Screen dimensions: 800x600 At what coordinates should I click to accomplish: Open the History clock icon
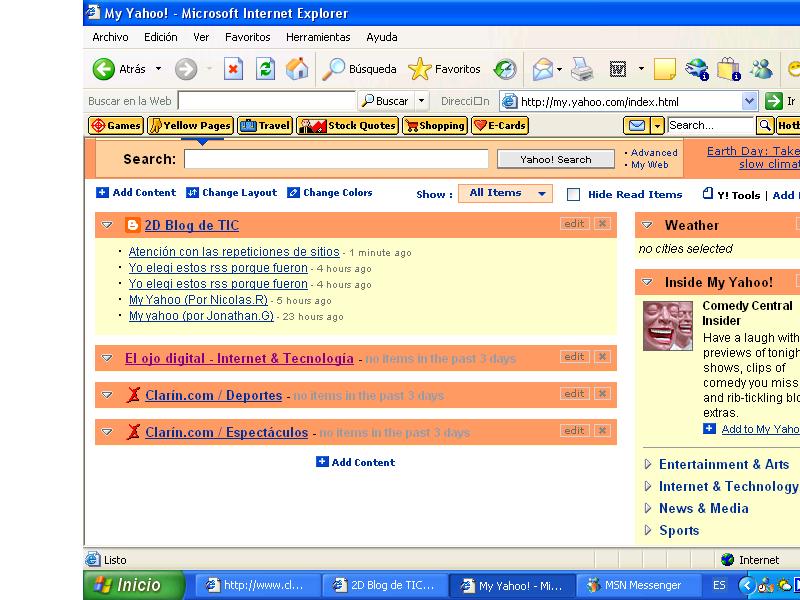tap(505, 69)
